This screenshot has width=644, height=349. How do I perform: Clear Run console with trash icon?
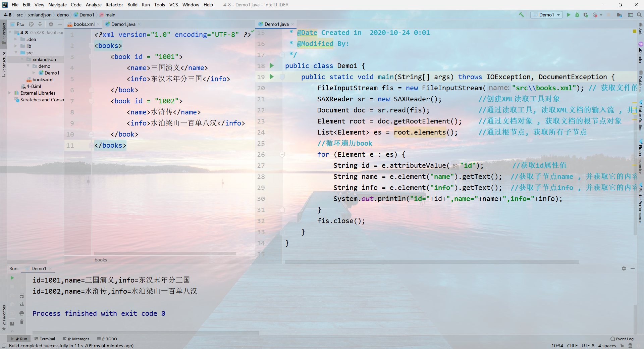pyautogui.click(x=22, y=322)
